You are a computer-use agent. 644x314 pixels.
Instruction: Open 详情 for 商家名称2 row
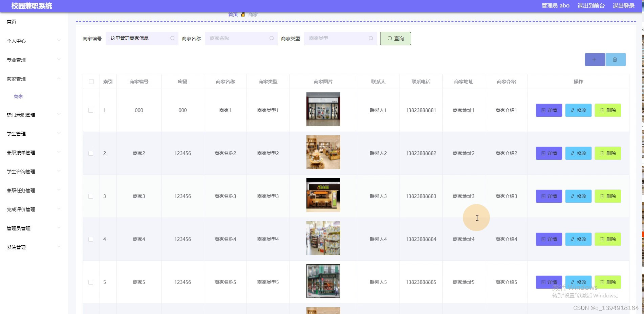[549, 153]
